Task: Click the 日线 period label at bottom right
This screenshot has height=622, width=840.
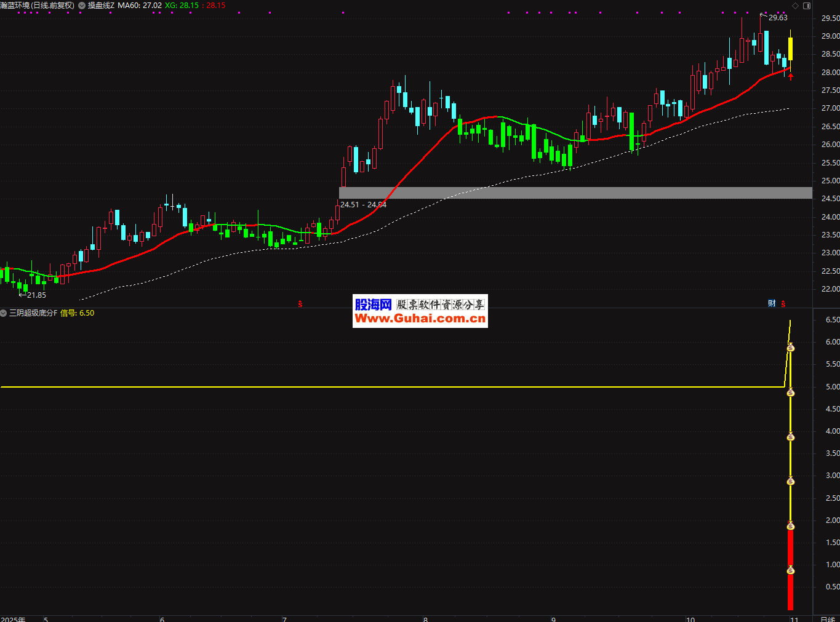Action: click(x=827, y=618)
